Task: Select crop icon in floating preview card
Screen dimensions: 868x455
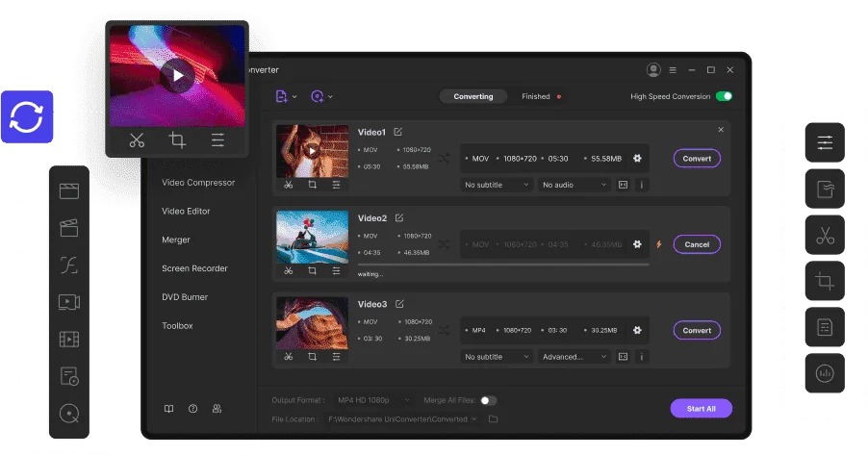Action: pyautogui.click(x=177, y=140)
